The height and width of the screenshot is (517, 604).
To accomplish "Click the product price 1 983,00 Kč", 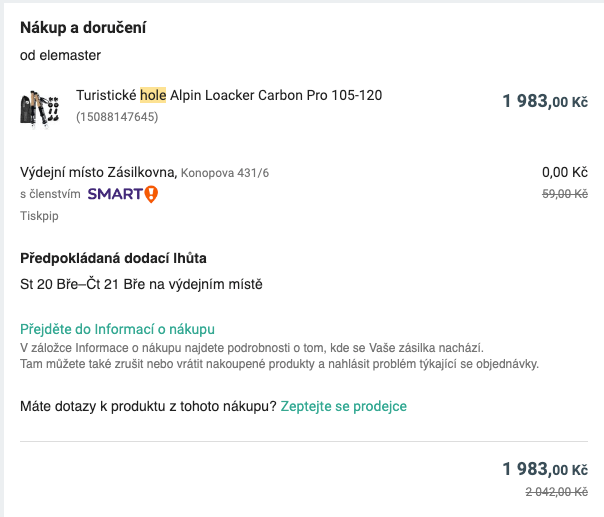I will [x=545, y=101].
